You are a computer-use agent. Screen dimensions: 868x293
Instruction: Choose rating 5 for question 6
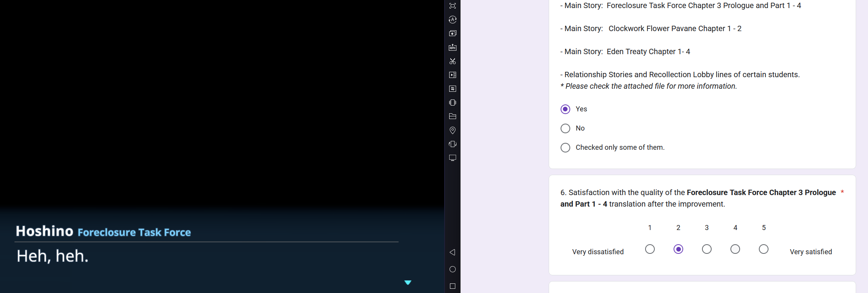pyautogui.click(x=764, y=249)
